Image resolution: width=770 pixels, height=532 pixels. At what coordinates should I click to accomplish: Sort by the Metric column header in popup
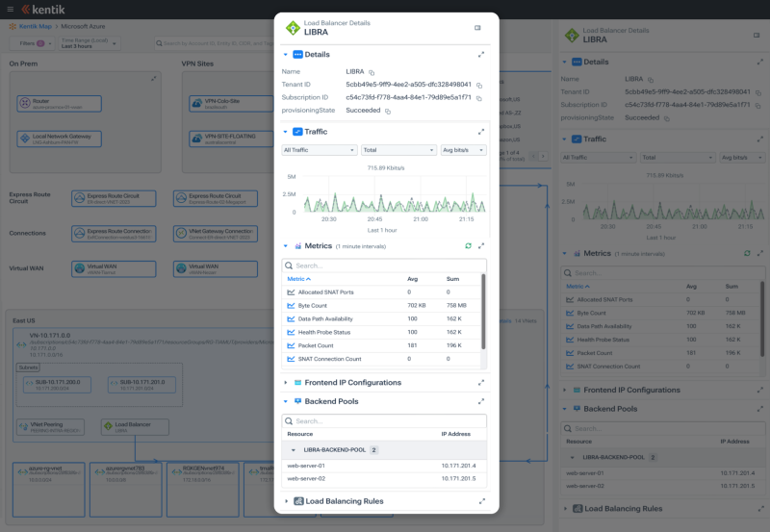[x=298, y=279]
